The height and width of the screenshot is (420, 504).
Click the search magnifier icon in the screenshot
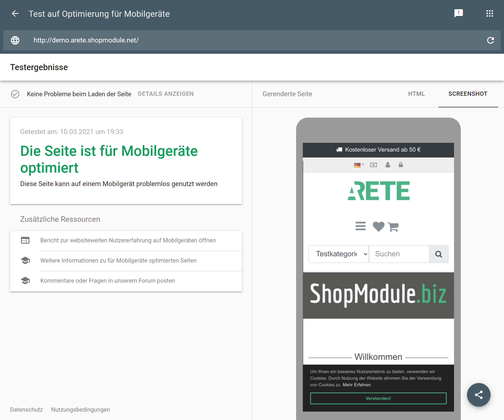pyautogui.click(x=439, y=254)
